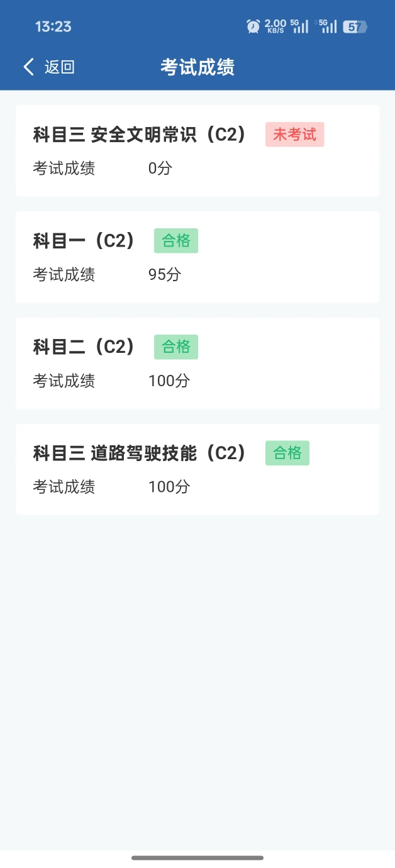Tap the network speed KB/S indicator
The width and height of the screenshot is (395, 868).
275,26
